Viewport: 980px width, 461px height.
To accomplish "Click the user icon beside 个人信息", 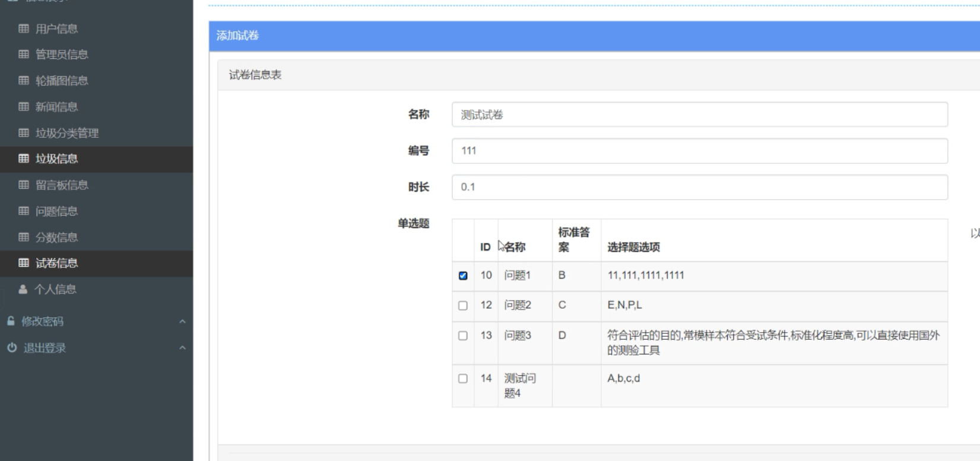I will tap(23, 289).
